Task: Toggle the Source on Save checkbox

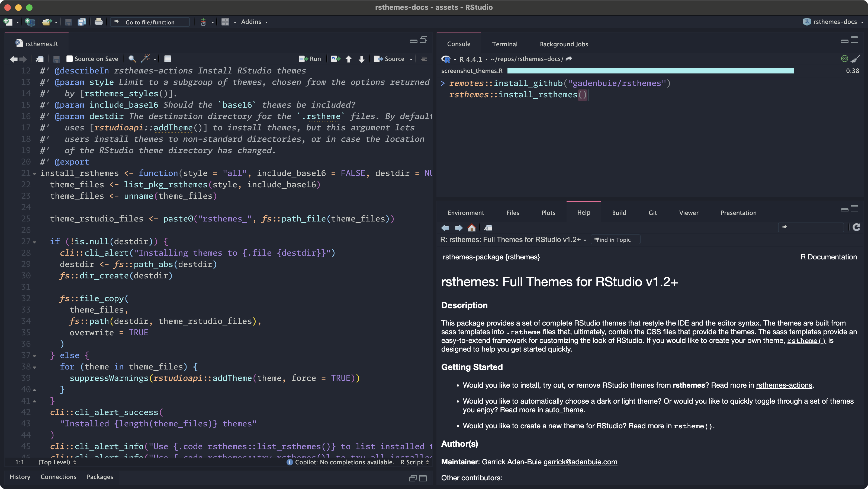Action: 69,59
